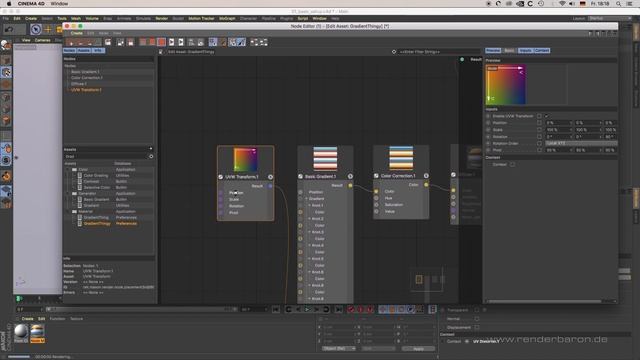Click the gradient preview image in attributes
640x360 pixels.
(506, 84)
